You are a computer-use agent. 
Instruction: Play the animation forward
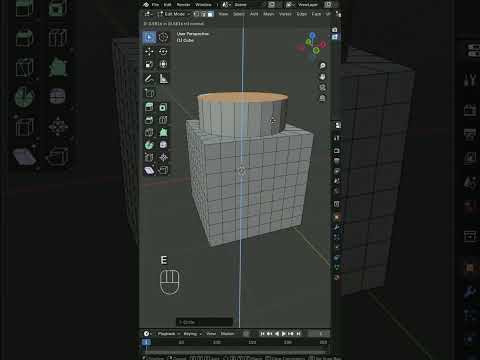(x=284, y=334)
